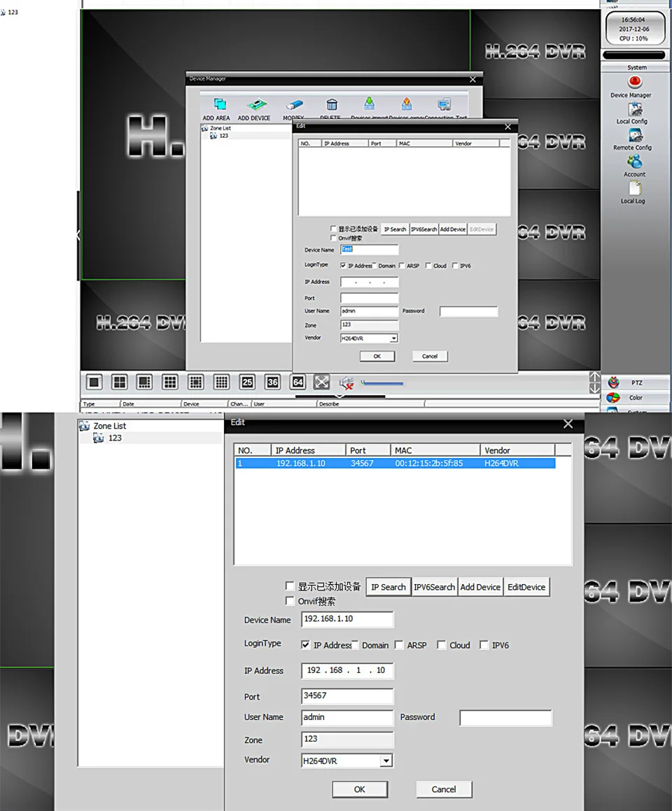Click IPV6Search in the enlarged Edit dialog
The image size is (672, 811).
434,587
